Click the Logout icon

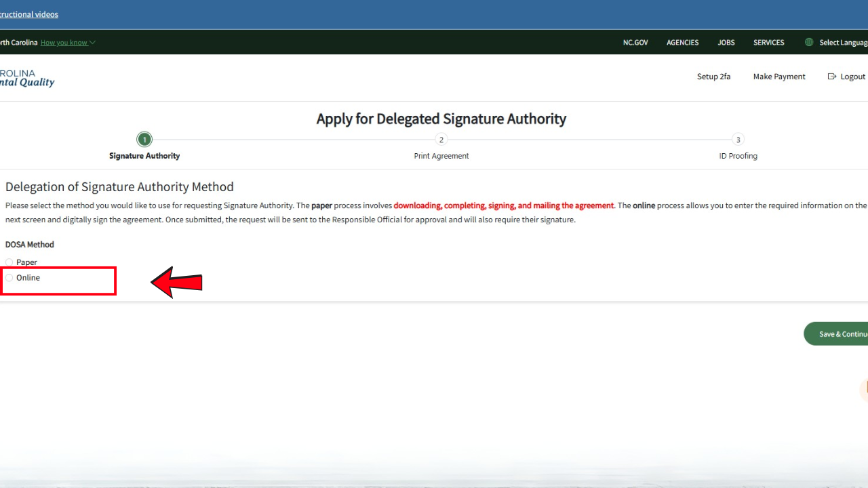pyautogui.click(x=832, y=77)
